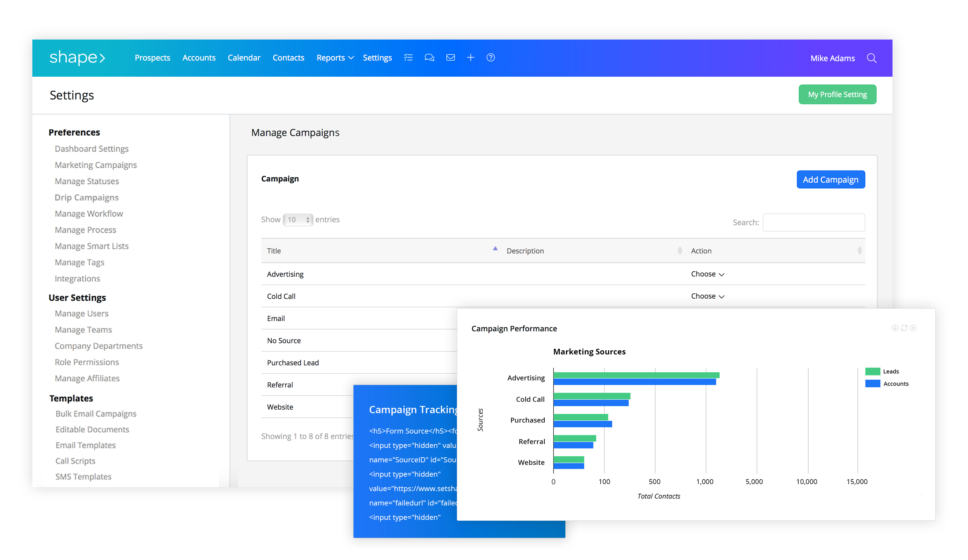Go to Prospects in top navigation
The image size is (968, 560).
point(152,58)
